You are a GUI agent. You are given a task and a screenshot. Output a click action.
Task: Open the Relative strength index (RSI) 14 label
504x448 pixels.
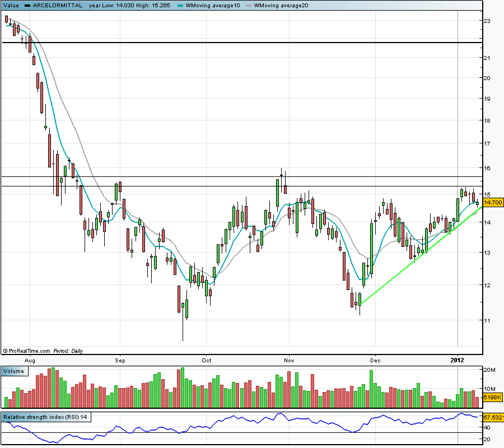pos(45,417)
